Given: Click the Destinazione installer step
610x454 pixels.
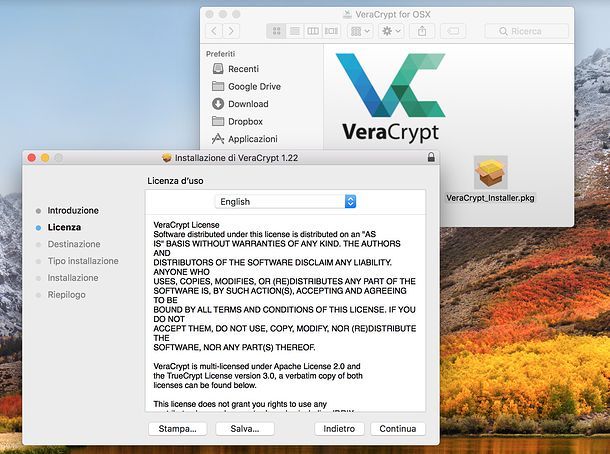Looking at the screenshot, I should point(74,244).
